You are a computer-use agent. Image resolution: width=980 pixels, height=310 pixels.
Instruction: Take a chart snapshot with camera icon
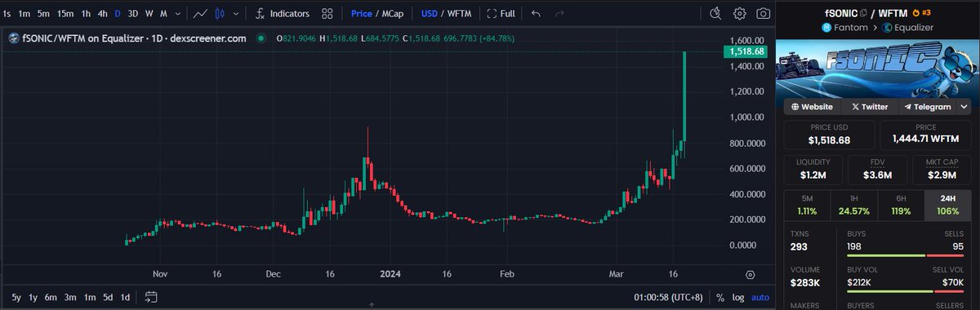[x=763, y=13]
